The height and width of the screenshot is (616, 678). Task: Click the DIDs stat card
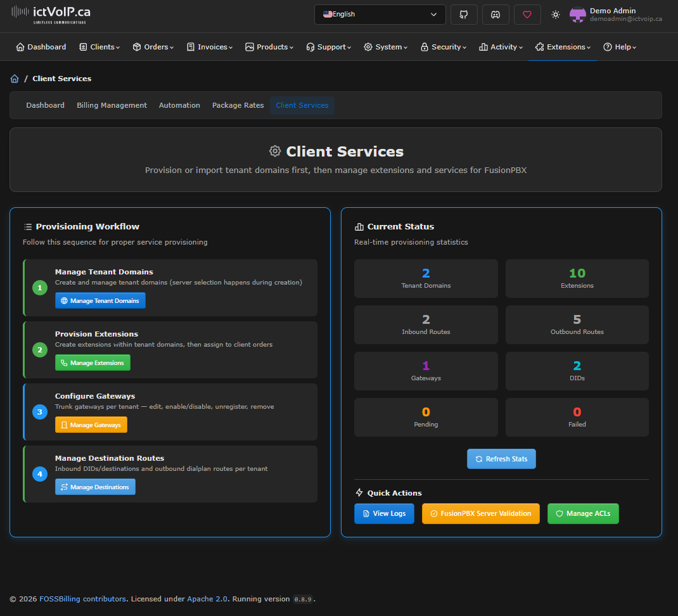coord(577,371)
